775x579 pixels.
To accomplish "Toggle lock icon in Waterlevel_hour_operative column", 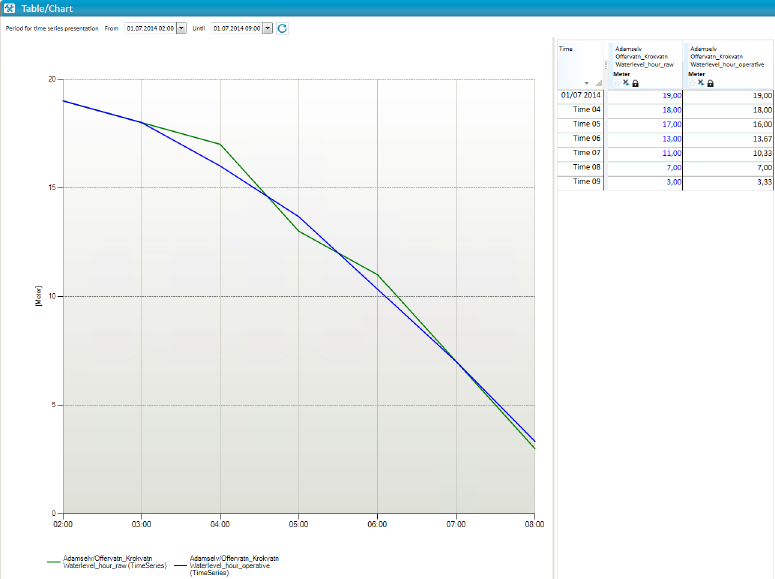I will pos(710,82).
